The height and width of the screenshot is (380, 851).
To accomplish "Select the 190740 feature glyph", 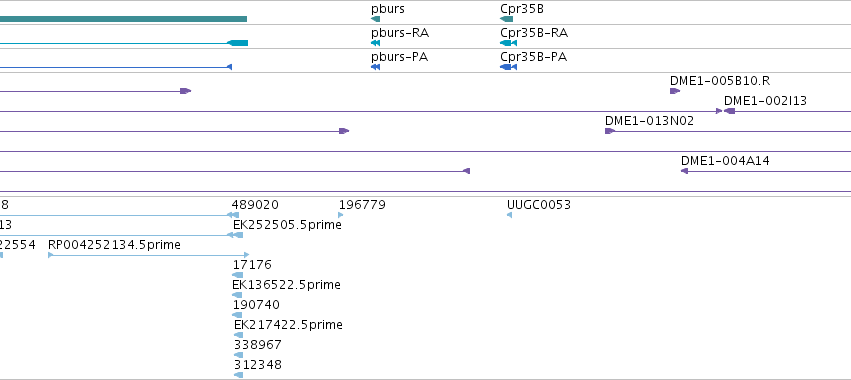I will click(x=237, y=315).
